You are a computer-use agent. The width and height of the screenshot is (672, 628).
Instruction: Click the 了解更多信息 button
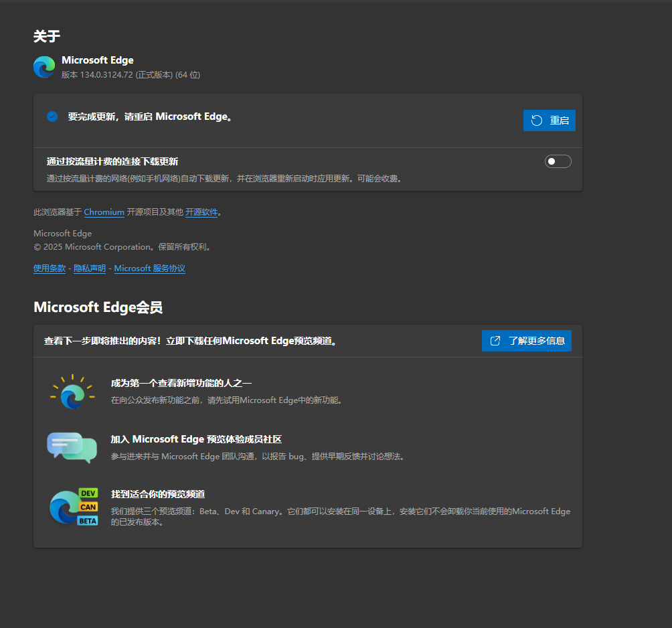(x=526, y=341)
